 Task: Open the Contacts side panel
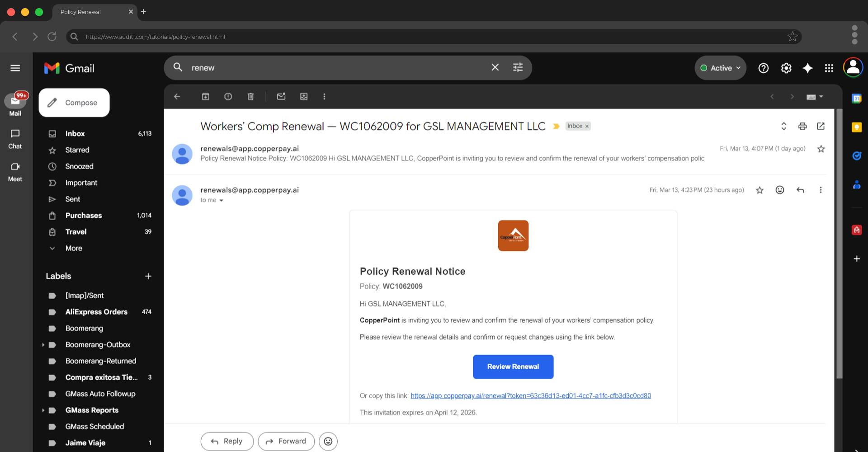(857, 184)
